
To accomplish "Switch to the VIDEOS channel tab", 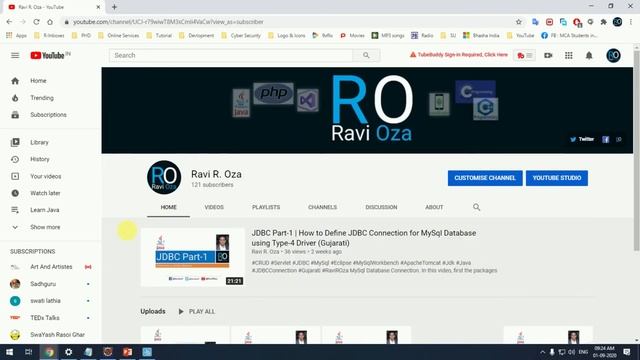I will 214,207.
